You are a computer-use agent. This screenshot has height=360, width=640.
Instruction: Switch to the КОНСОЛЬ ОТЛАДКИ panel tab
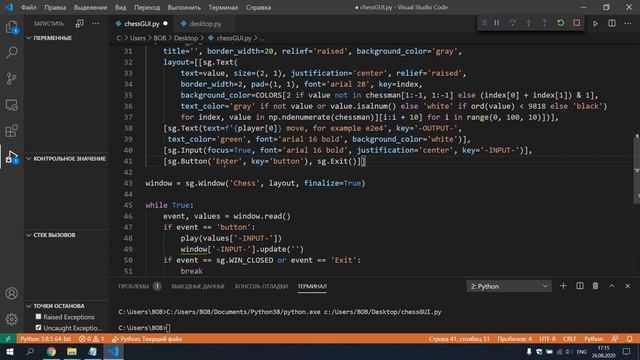click(x=261, y=286)
